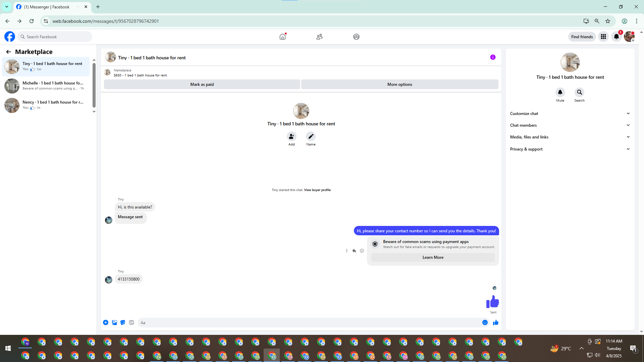644x362 pixels.
Task: Open Nency conversation in Marketplace list
Action: coord(47,105)
